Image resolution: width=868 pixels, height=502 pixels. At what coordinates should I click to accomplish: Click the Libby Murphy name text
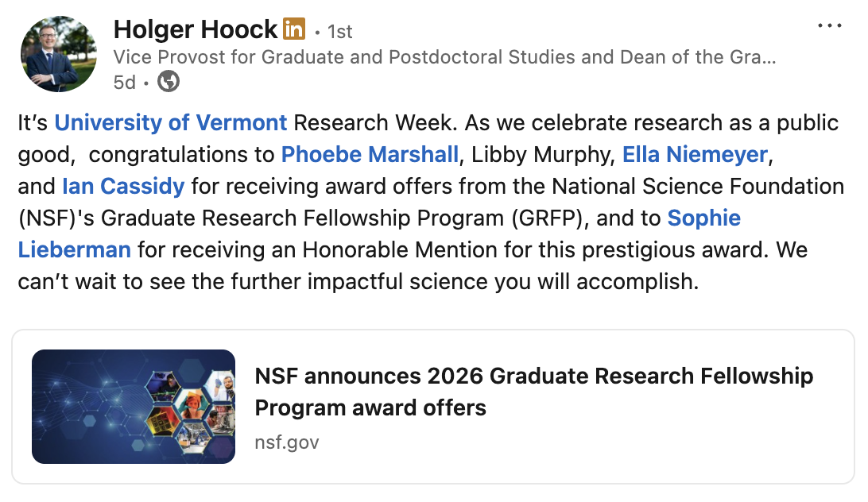coord(541,155)
